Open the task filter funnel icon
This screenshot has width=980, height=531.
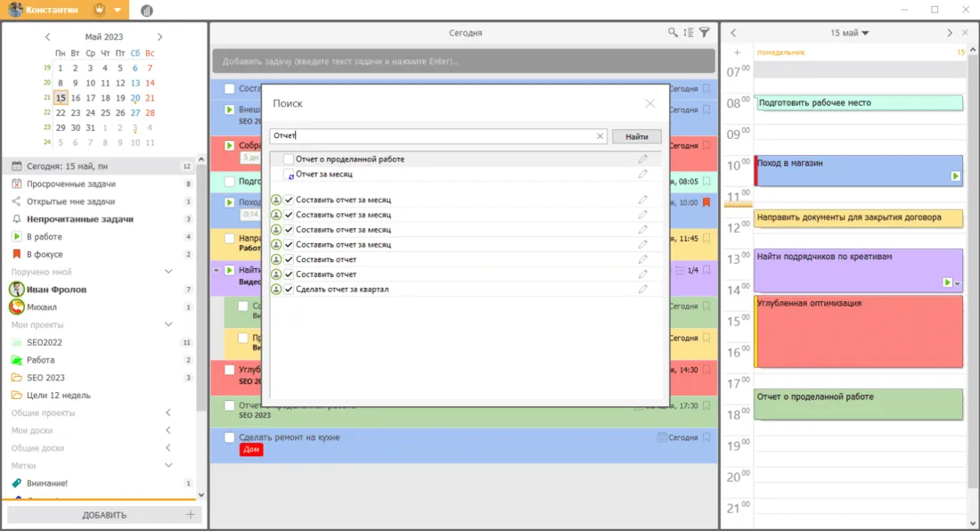click(705, 33)
